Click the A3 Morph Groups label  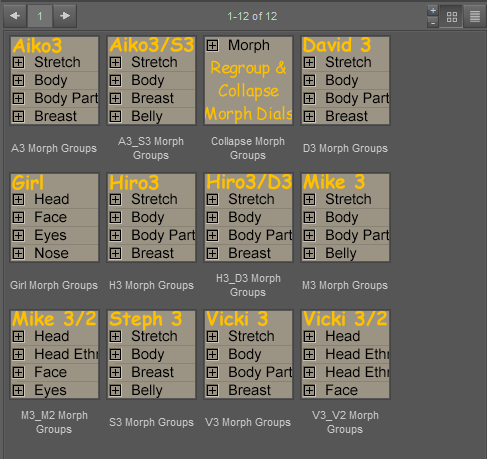click(x=54, y=148)
